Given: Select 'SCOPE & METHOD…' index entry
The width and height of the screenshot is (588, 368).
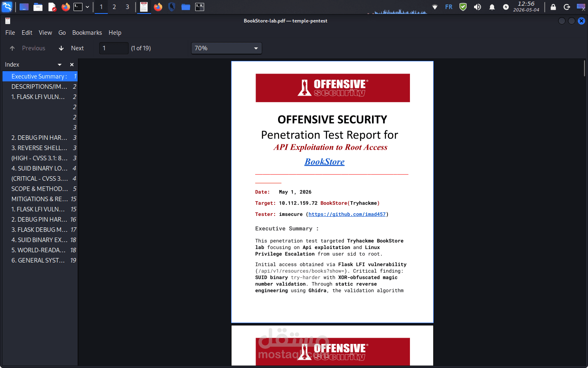Looking at the screenshot, I should click(x=40, y=189).
